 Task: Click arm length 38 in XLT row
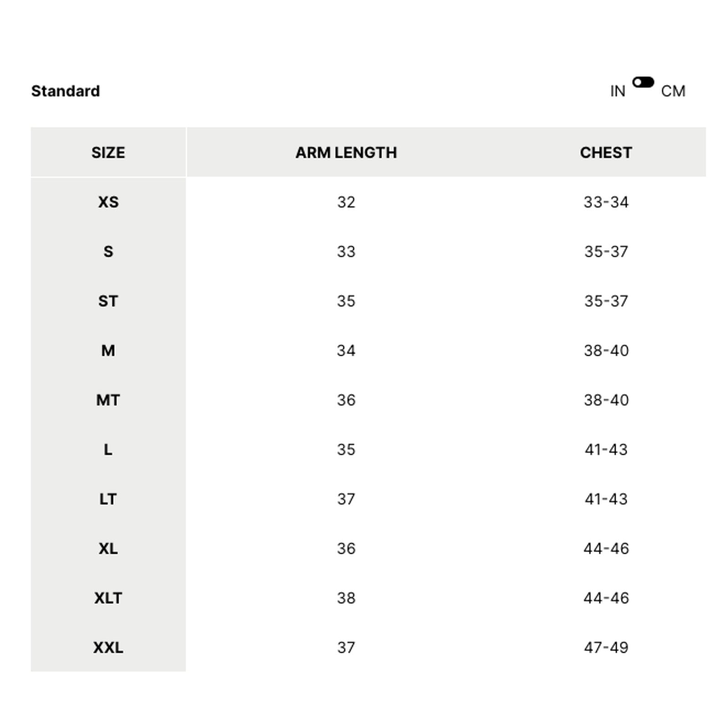[x=346, y=598]
